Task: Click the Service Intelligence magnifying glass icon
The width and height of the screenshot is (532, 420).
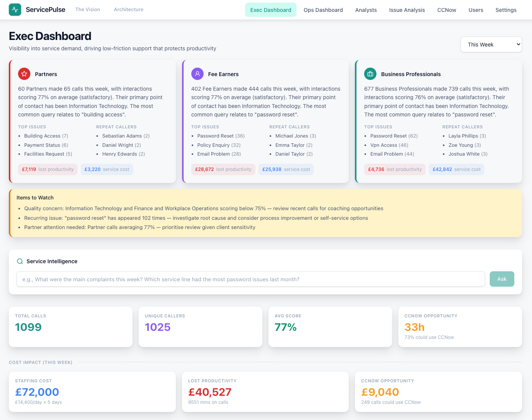Action: 20,261
